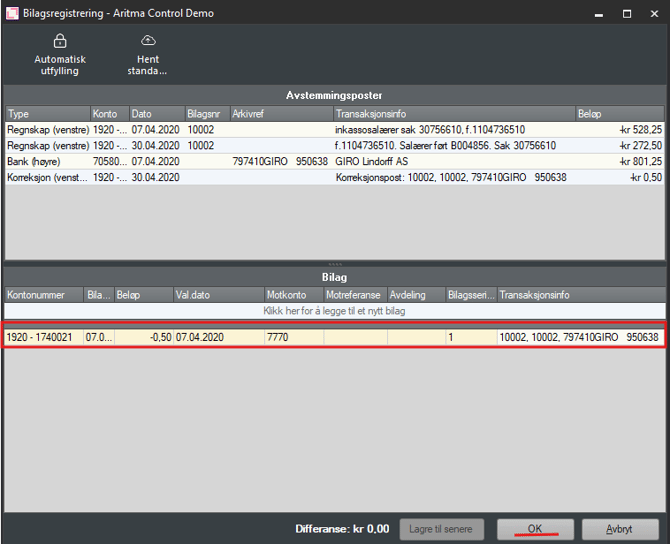
Task: Edit the Val.dato cell 07.04.2020
Action: click(217, 338)
